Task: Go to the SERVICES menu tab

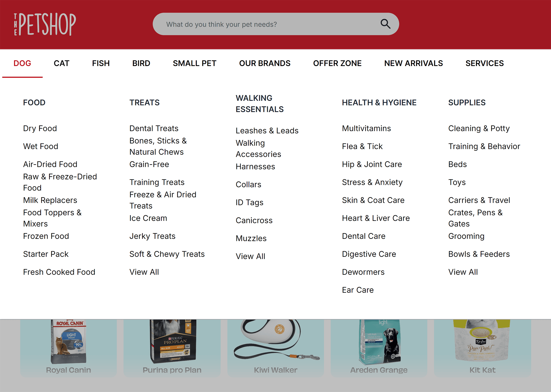Action: point(484,63)
